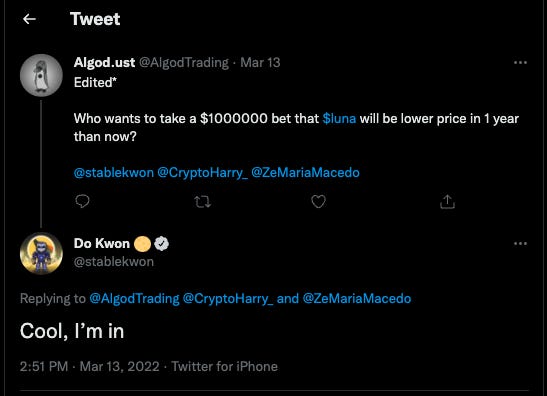Click the reply bubble icon on Algod's tweet
Image resolution: width=547 pixels, height=396 pixels.
pyautogui.click(x=82, y=201)
